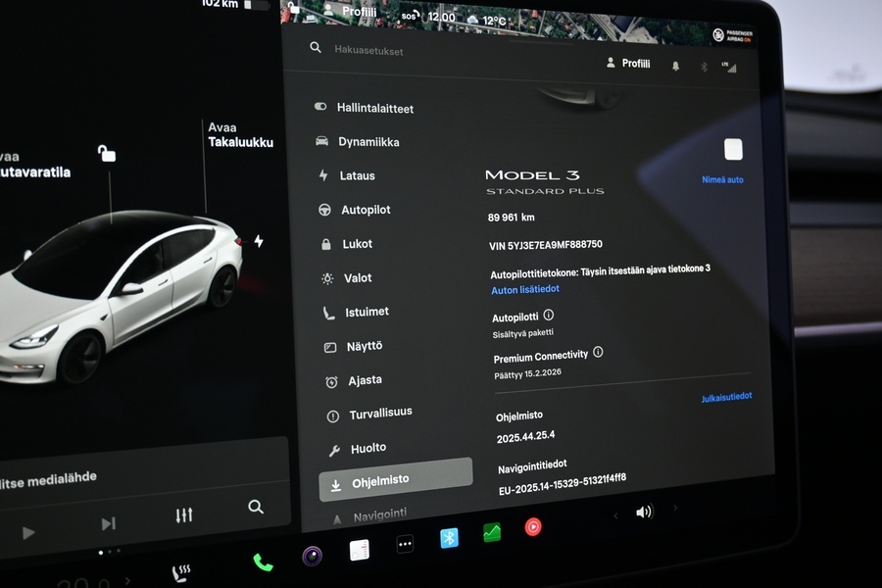Open the Bluetooth app from the bottom tray
The height and width of the screenshot is (588, 882).
pos(449,537)
